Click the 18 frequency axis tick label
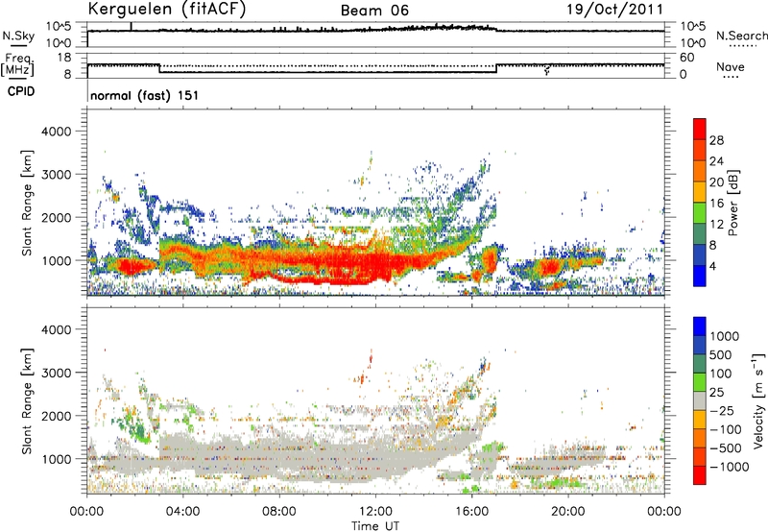The width and height of the screenshot is (768, 532). click(x=64, y=57)
